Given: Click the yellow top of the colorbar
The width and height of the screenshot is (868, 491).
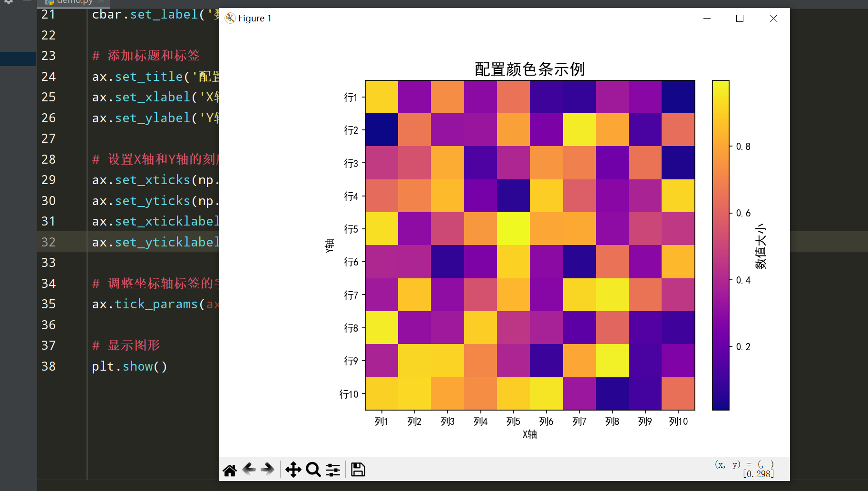Looking at the screenshot, I should pyautogui.click(x=721, y=86).
